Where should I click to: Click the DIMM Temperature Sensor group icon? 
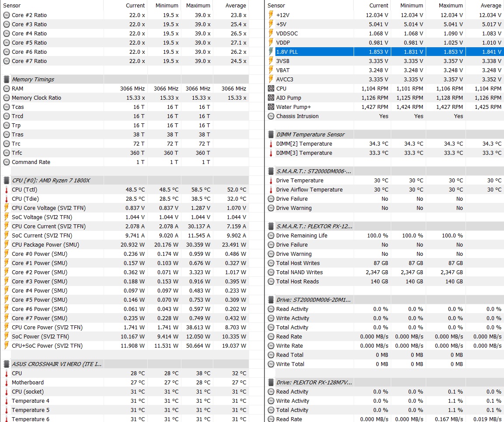click(271, 134)
